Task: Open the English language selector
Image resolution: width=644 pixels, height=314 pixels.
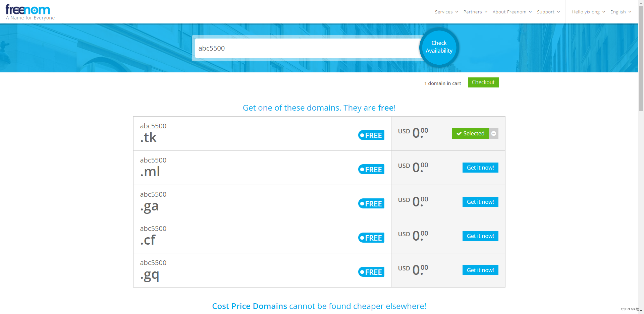Action: click(621, 12)
